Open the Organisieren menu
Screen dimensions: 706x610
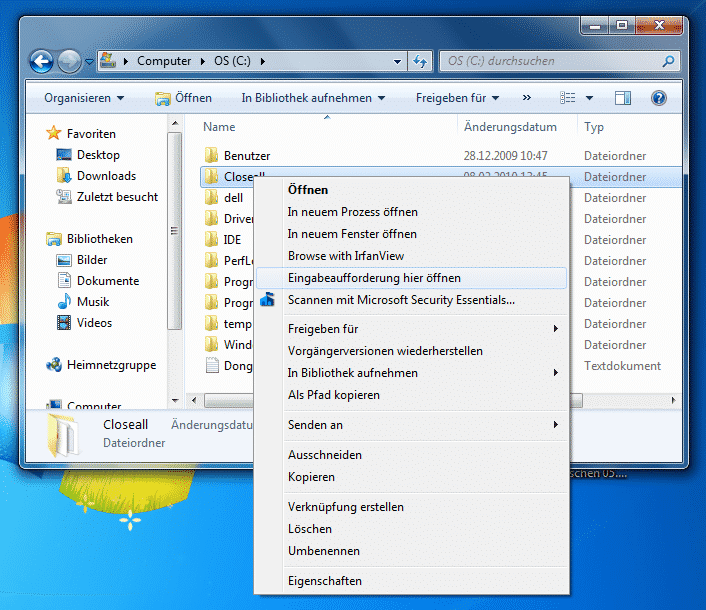coord(84,98)
